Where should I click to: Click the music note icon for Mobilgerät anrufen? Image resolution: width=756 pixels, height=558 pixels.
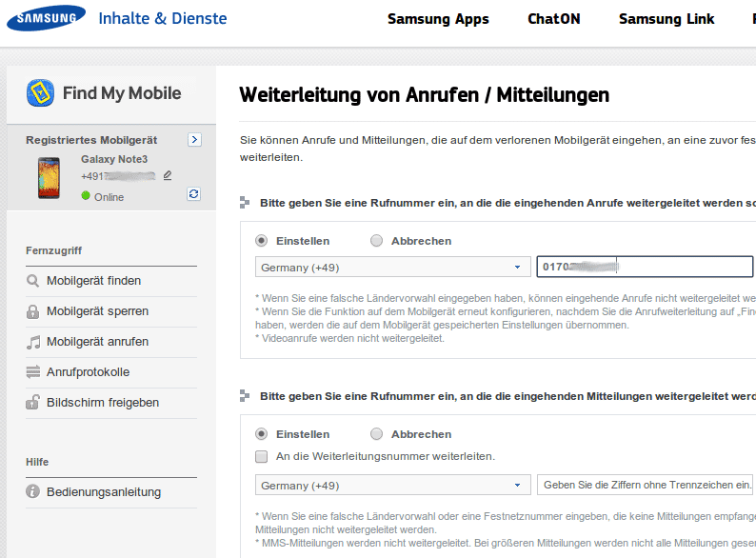coord(33,342)
